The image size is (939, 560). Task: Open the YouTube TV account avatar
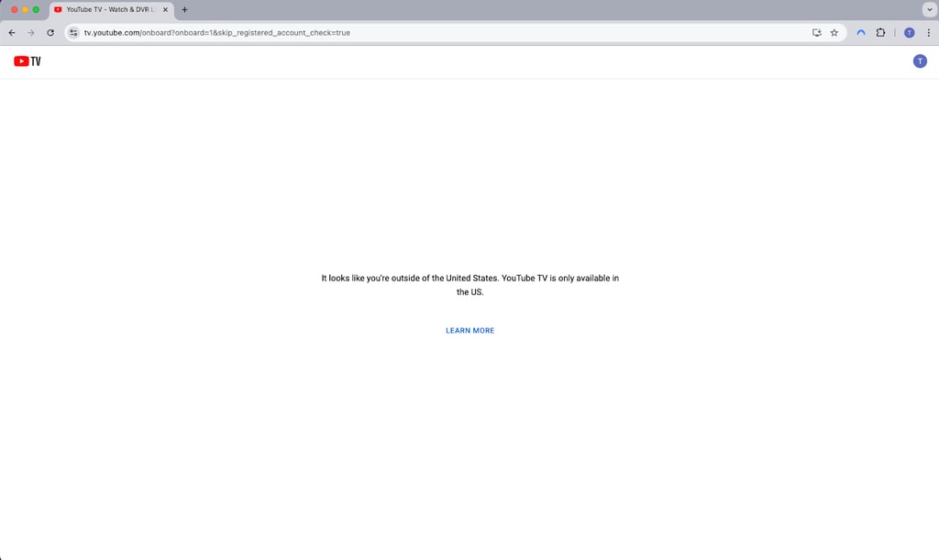pyautogui.click(x=920, y=61)
